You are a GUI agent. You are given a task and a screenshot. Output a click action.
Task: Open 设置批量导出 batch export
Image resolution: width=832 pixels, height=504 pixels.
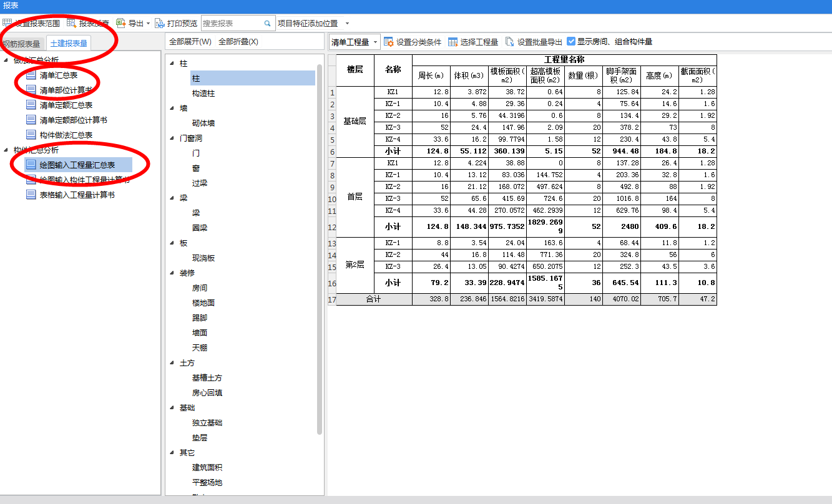534,42
